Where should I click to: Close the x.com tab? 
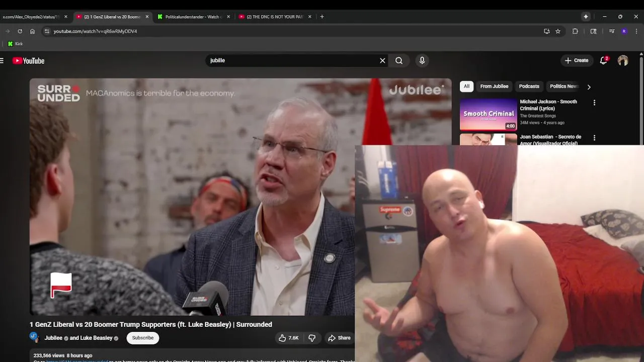tap(65, 17)
